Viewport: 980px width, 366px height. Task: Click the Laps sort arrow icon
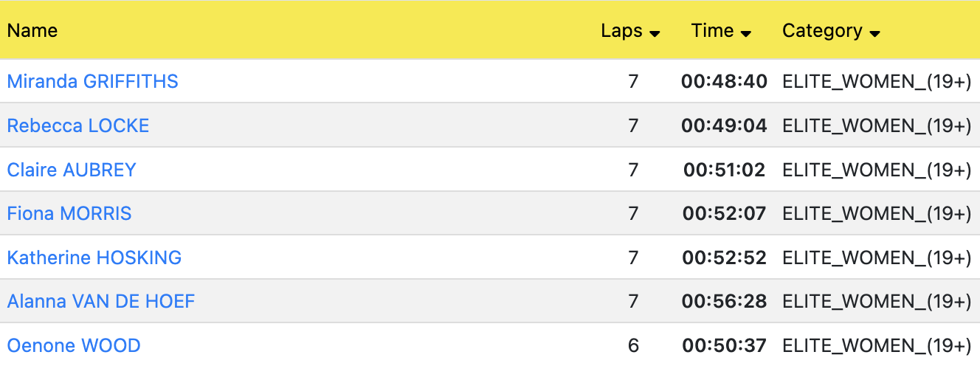[654, 33]
